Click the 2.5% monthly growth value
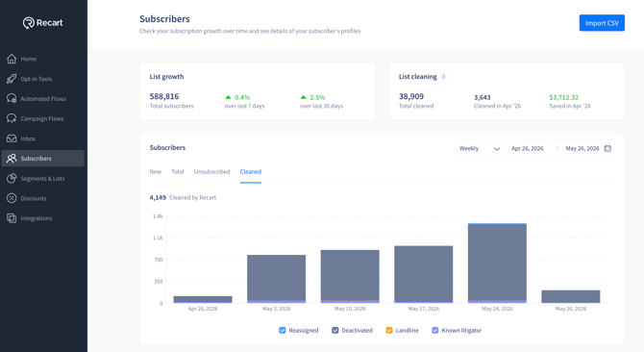This screenshot has width=644, height=352. 317,97
